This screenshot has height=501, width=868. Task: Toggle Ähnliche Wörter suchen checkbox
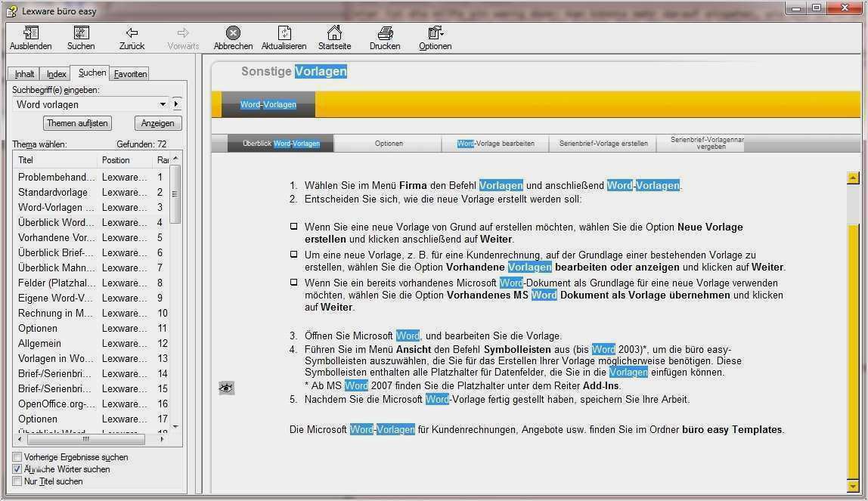pos(17,469)
